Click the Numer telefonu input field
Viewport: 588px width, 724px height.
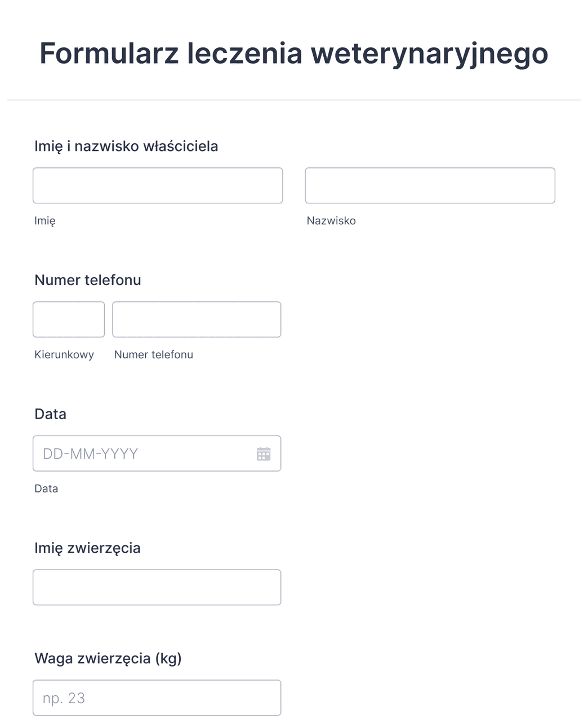pyautogui.click(x=196, y=319)
